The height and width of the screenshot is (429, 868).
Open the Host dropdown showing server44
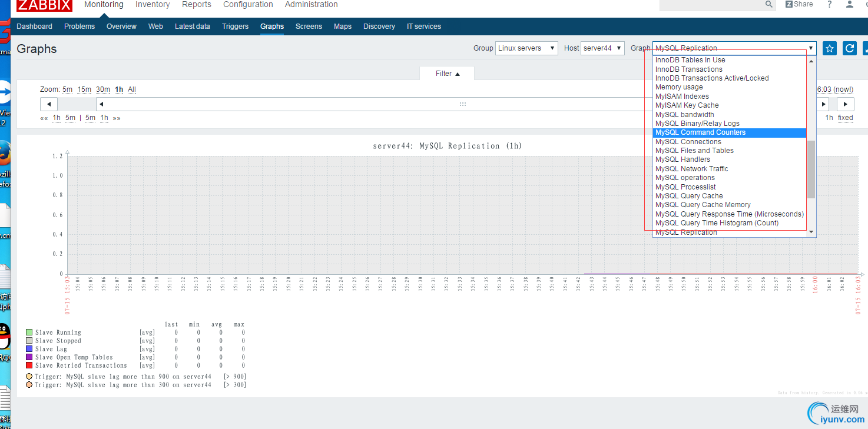tap(602, 48)
